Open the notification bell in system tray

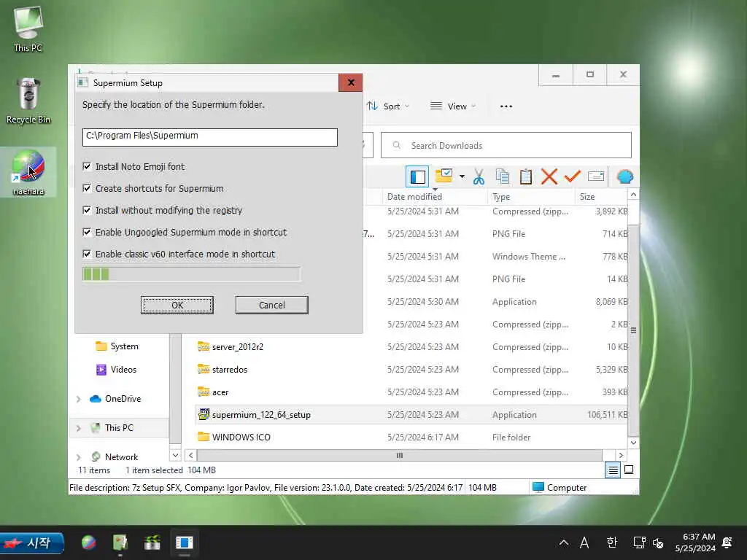tap(727, 542)
